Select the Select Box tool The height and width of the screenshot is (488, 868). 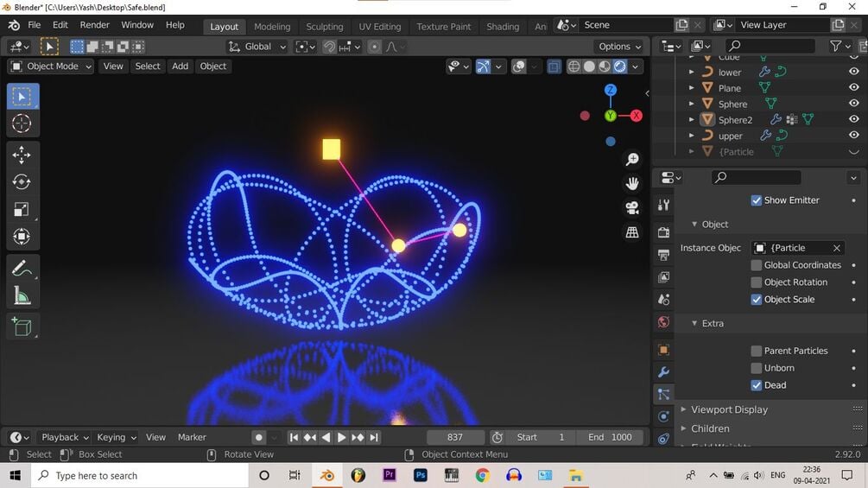coord(22,96)
